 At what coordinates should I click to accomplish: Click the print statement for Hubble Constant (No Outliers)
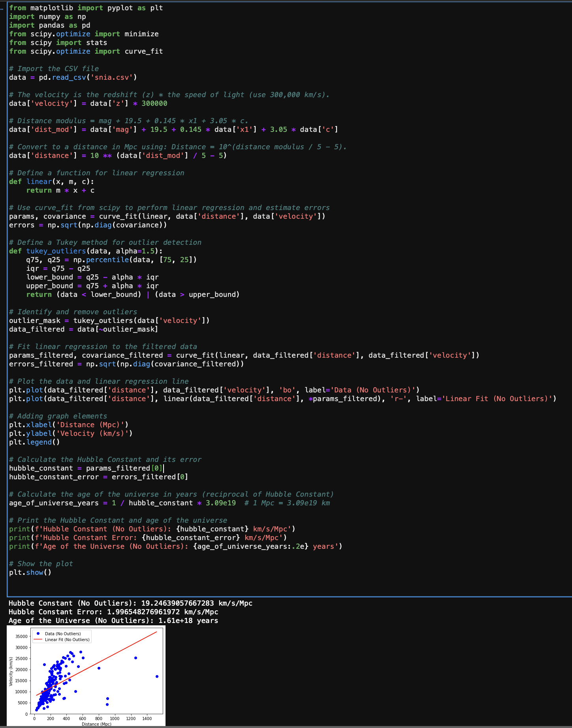click(x=152, y=529)
